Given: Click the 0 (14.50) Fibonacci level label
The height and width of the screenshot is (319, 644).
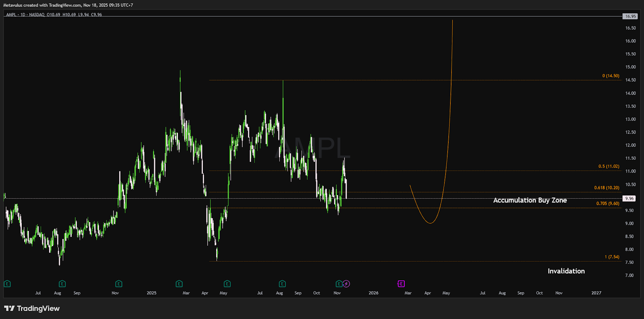Looking at the screenshot, I should pyautogui.click(x=611, y=76).
